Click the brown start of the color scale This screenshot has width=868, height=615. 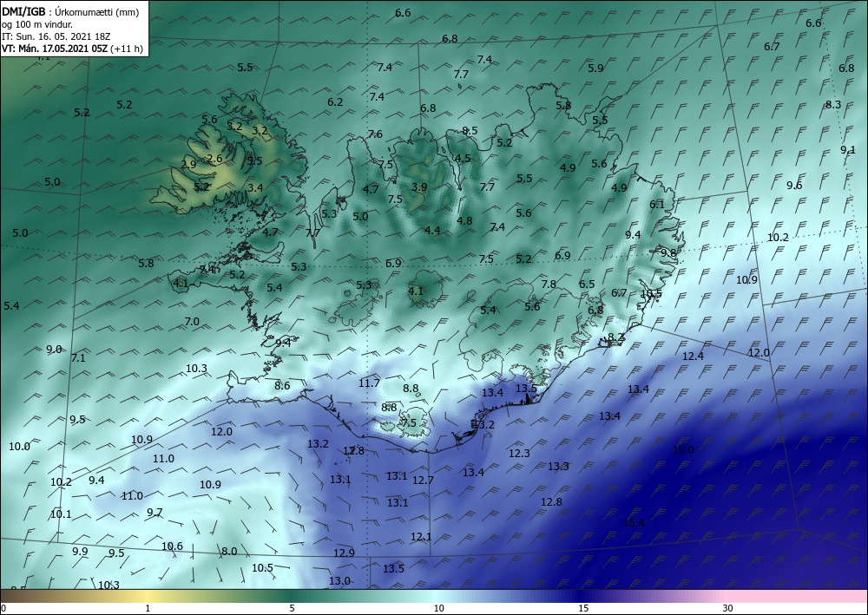(x=16, y=596)
